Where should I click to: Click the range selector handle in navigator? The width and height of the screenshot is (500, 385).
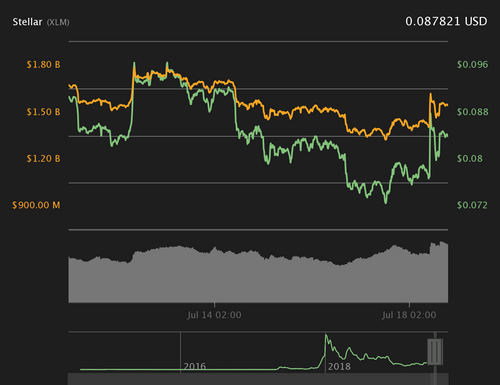pyautogui.click(x=435, y=352)
